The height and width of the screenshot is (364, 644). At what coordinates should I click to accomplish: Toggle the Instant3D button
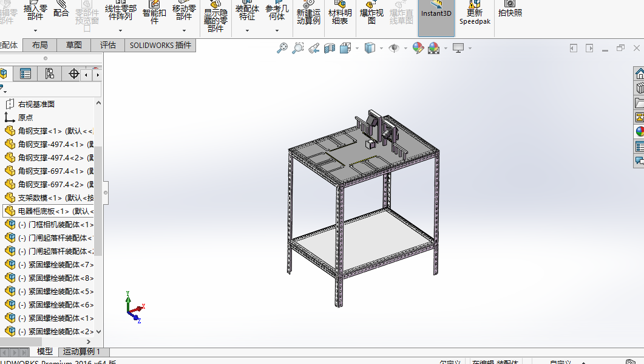point(436,18)
